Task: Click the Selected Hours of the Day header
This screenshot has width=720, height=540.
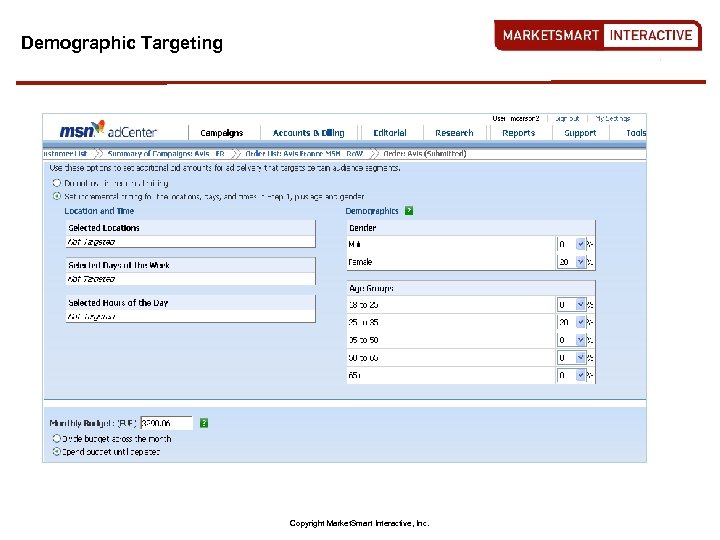Action: tap(191, 303)
